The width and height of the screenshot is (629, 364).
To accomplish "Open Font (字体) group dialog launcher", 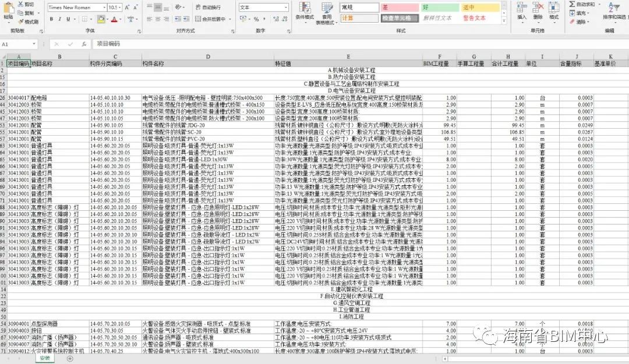I will coord(139,31).
